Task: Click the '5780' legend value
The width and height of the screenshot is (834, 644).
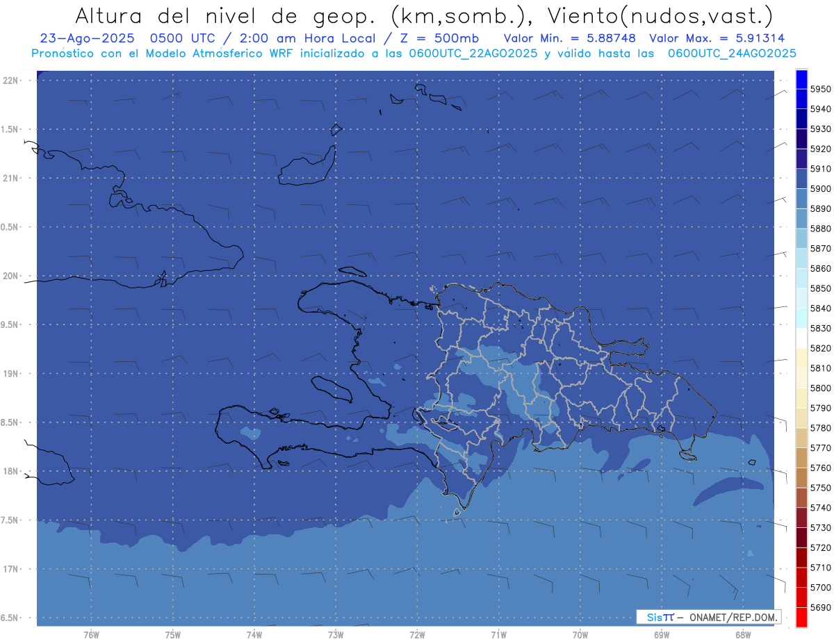Action: click(820, 428)
